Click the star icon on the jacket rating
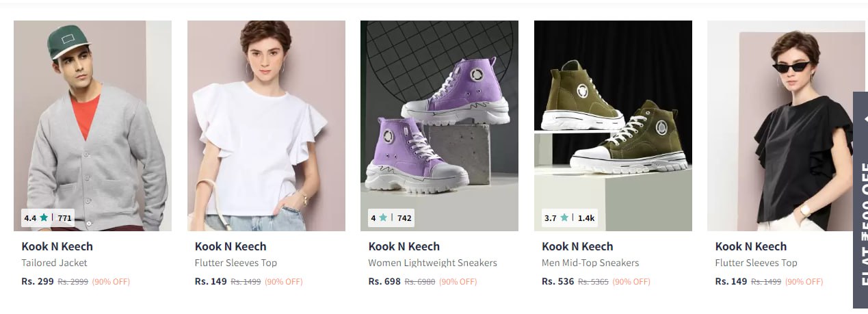868x314 pixels. point(44,218)
